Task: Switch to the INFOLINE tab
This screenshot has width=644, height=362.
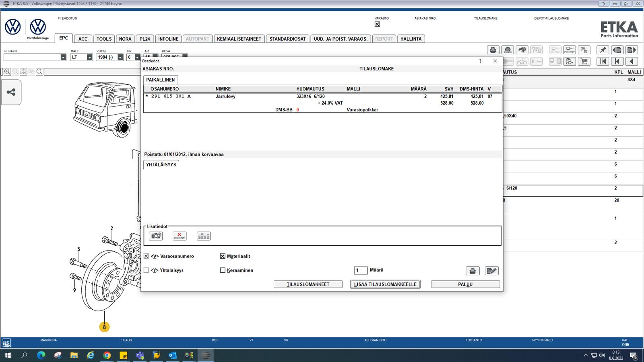Action: pos(168,39)
